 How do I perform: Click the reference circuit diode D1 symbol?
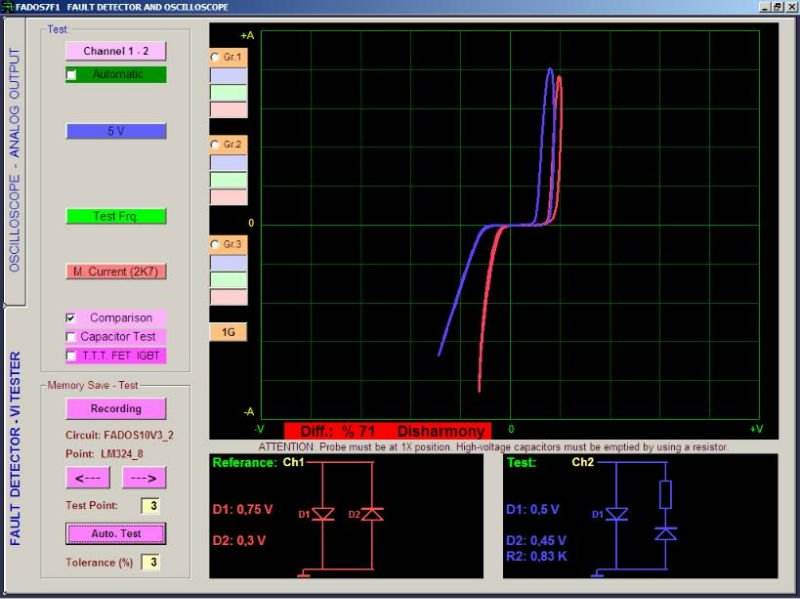324,514
